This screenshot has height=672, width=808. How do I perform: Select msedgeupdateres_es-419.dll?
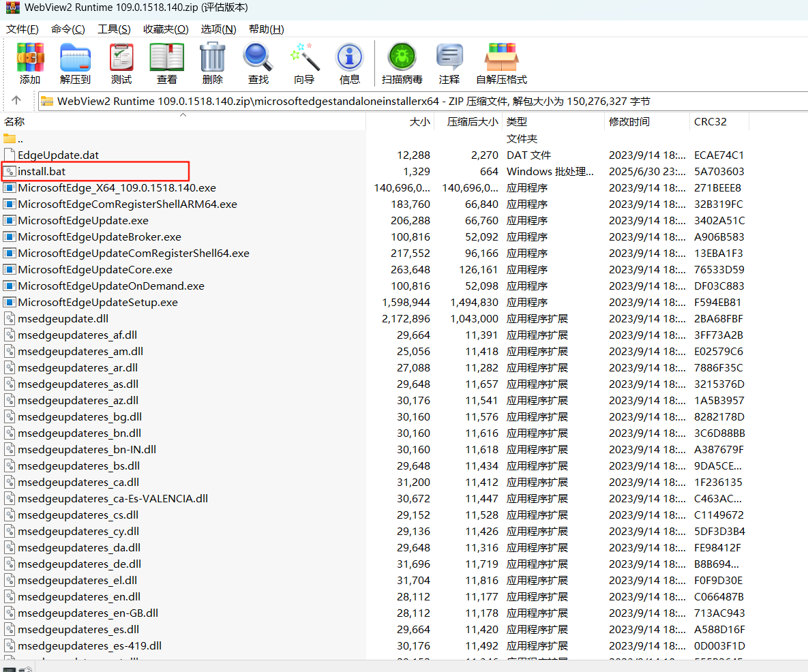(89, 645)
